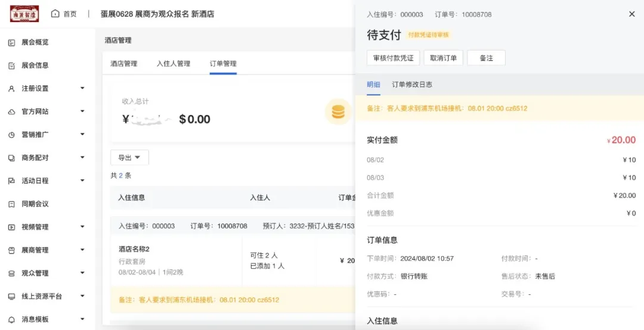Click the 备注 button in order panel

486,58
